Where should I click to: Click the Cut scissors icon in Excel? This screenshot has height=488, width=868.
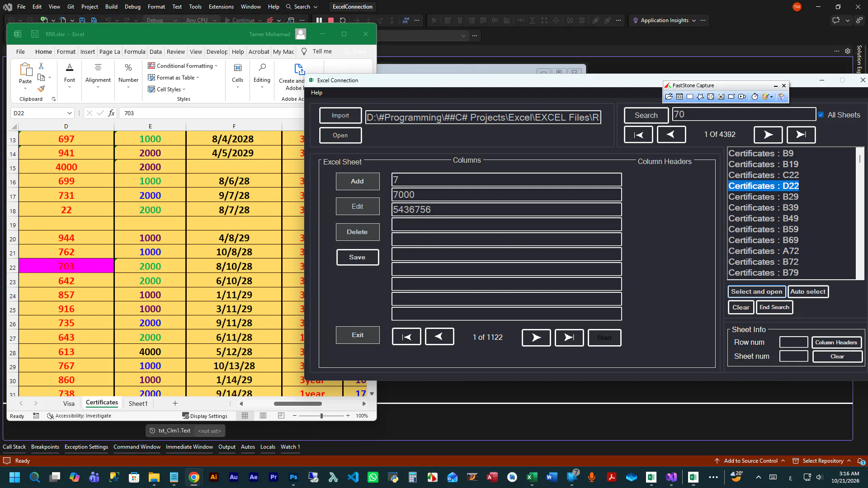point(41,66)
